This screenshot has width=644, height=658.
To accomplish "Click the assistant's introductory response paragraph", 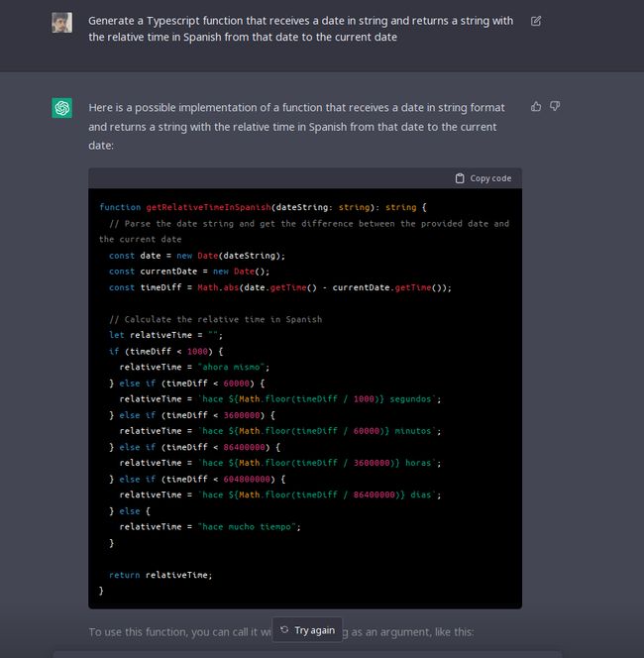I will tap(296, 126).
